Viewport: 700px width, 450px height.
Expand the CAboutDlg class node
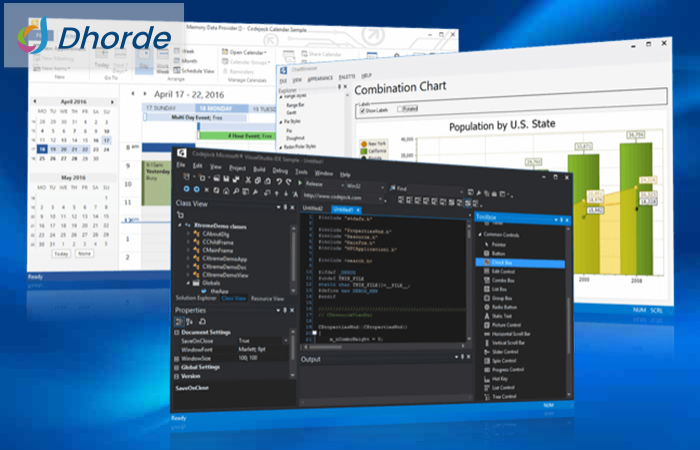point(188,233)
